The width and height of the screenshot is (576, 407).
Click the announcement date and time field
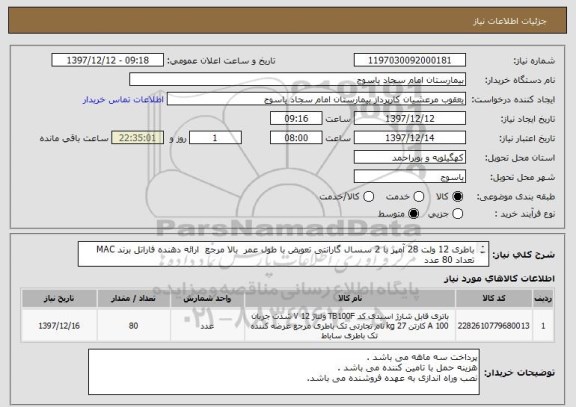coord(108,60)
